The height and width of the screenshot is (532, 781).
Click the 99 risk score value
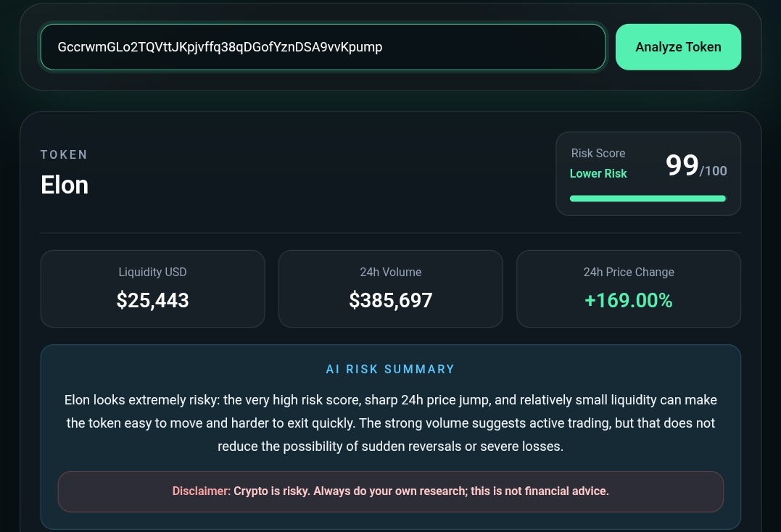coord(682,165)
